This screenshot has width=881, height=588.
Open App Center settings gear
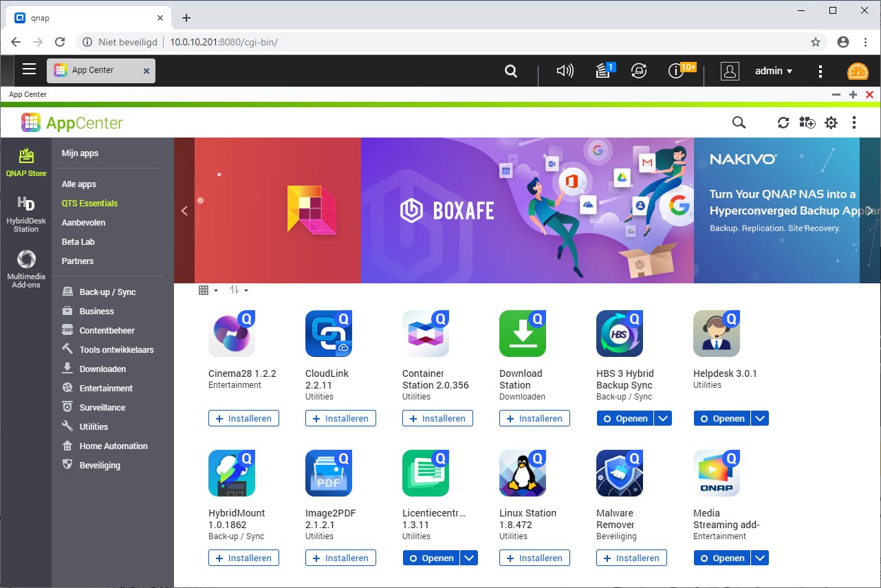click(831, 122)
